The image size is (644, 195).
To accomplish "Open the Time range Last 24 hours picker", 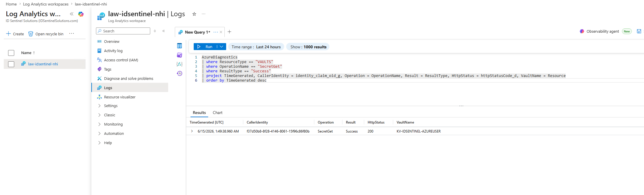I will pyautogui.click(x=256, y=47).
